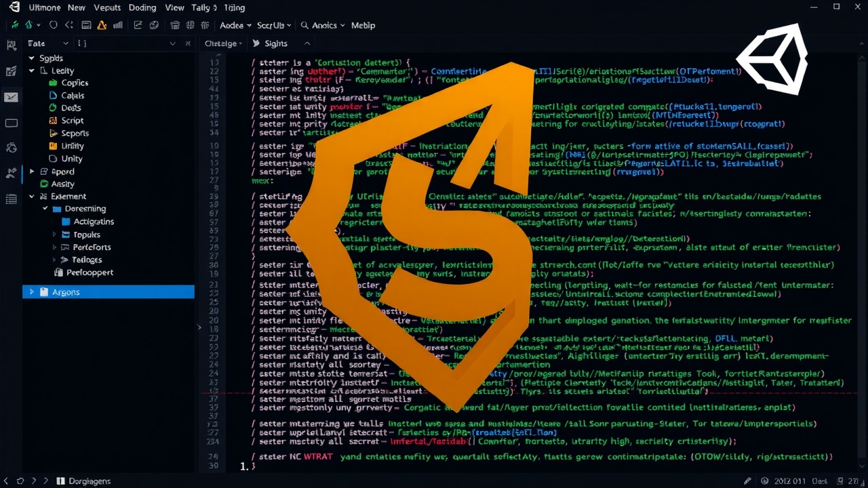The width and height of the screenshot is (868, 488).
Task: Open the New menu
Action: (77, 7)
